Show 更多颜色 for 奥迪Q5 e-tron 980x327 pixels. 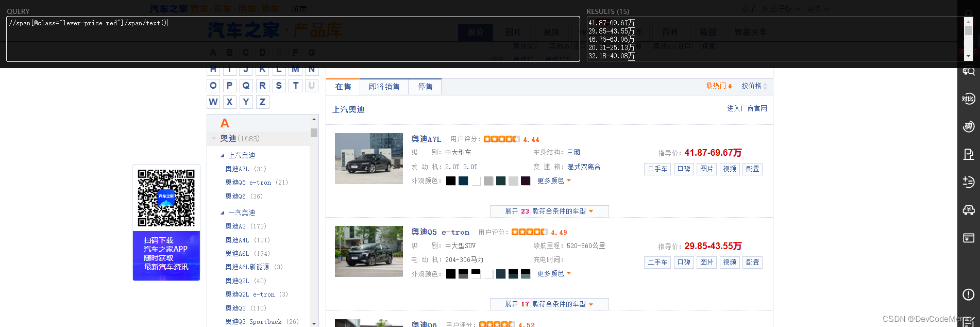coord(554,274)
